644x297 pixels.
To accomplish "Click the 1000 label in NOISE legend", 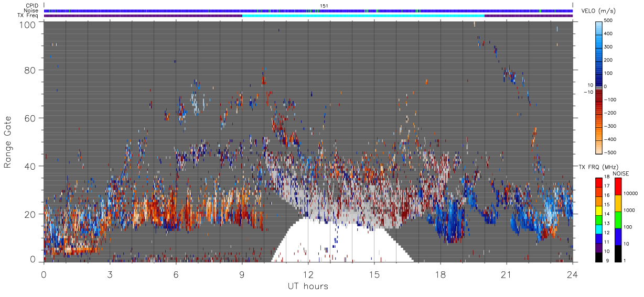I will 630,210.
